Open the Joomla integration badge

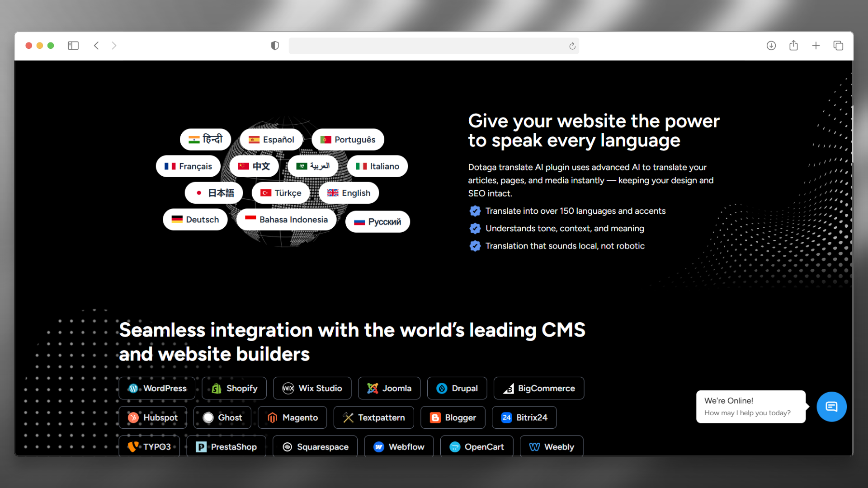[x=389, y=388]
